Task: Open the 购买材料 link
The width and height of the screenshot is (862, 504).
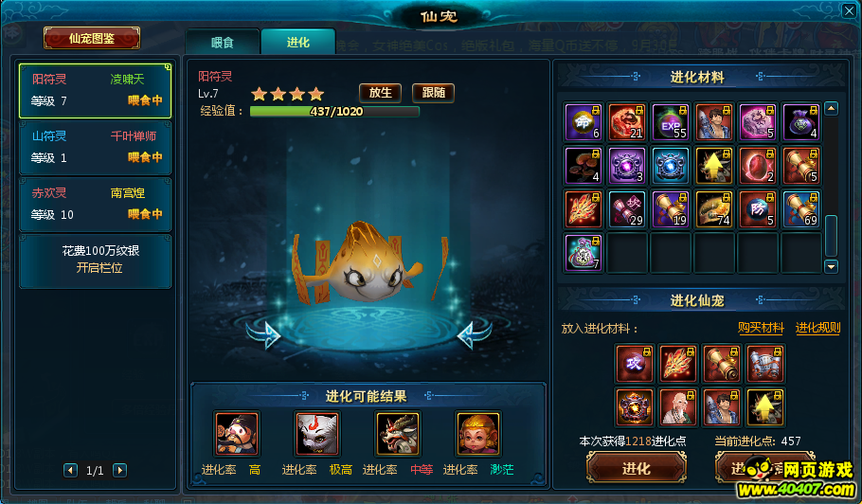Action: click(x=761, y=328)
